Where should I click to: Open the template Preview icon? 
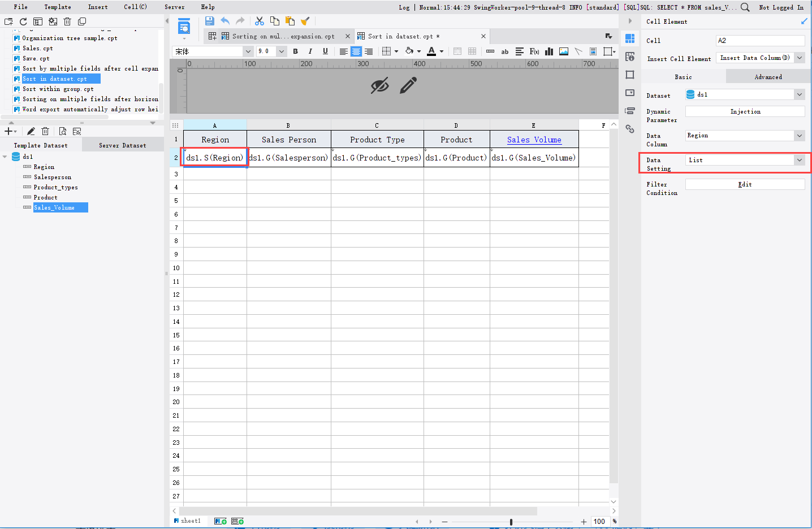tap(184, 27)
